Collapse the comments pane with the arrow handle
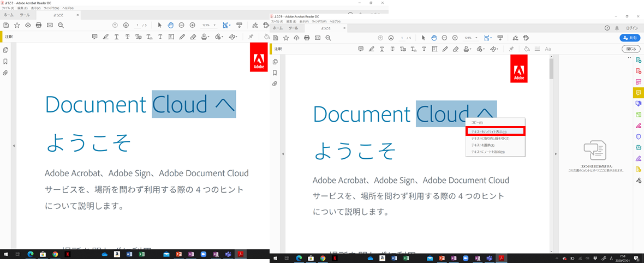 (555, 154)
